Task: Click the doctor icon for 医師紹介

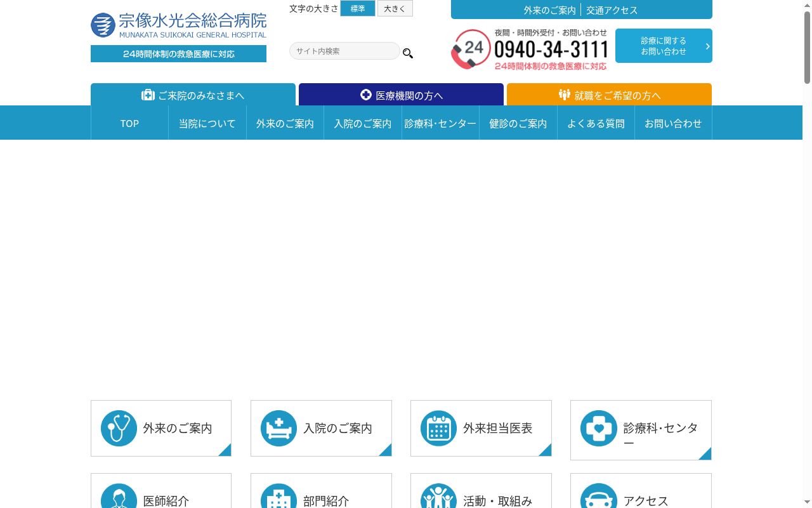Action: 119,496
